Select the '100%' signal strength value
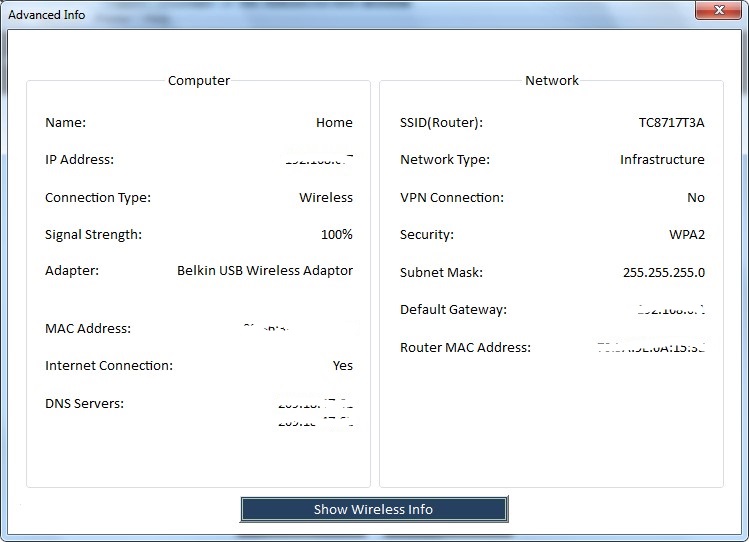Screen dimensions: 749x542 click(x=337, y=234)
